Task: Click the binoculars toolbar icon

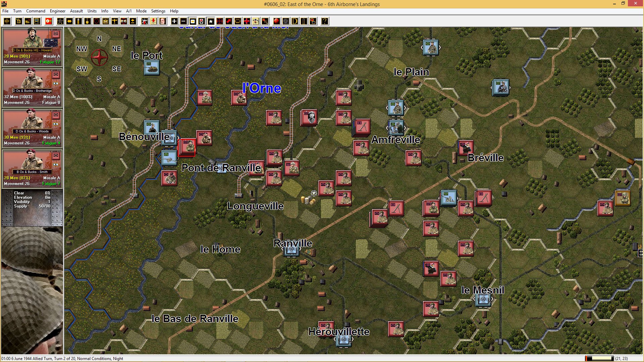Action: (x=124, y=21)
